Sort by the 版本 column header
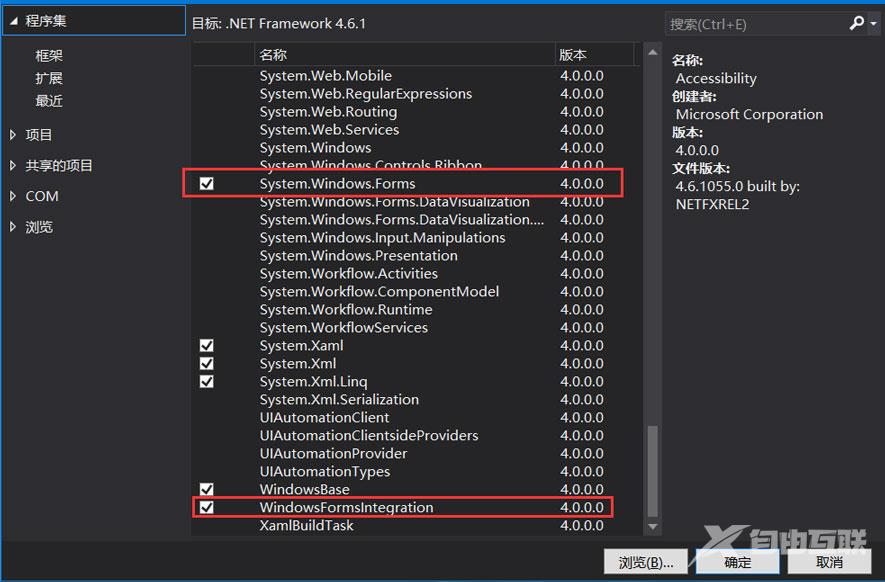 click(594, 55)
